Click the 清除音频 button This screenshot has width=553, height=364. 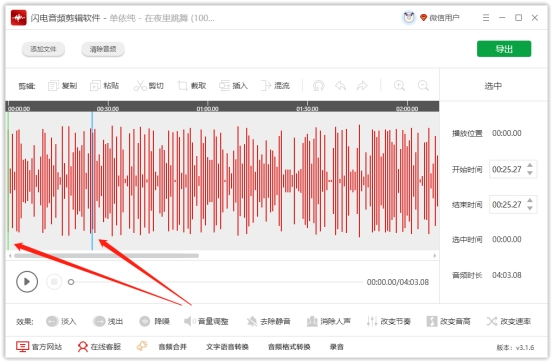point(103,49)
